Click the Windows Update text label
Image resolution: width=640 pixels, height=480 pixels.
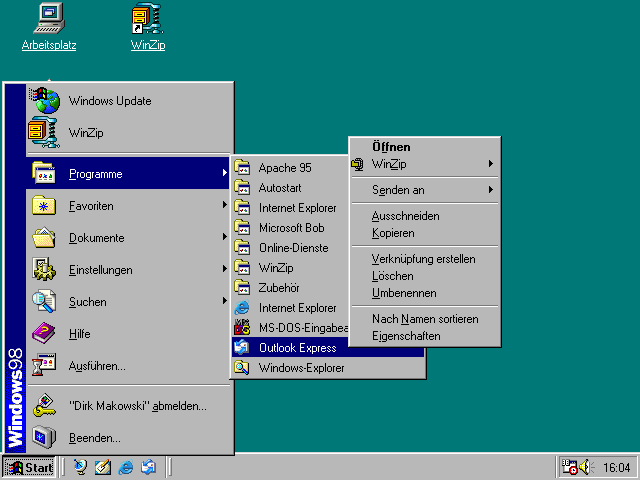point(110,101)
